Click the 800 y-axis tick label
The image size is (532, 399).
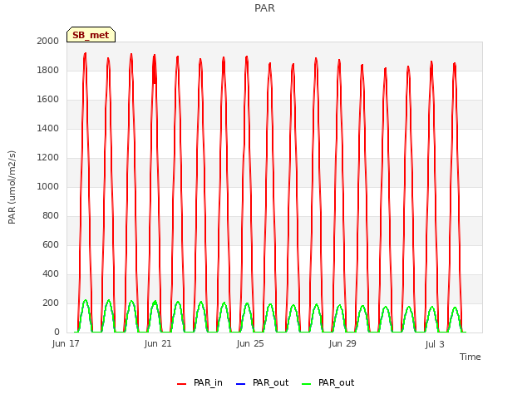click(x=51, y=216)
